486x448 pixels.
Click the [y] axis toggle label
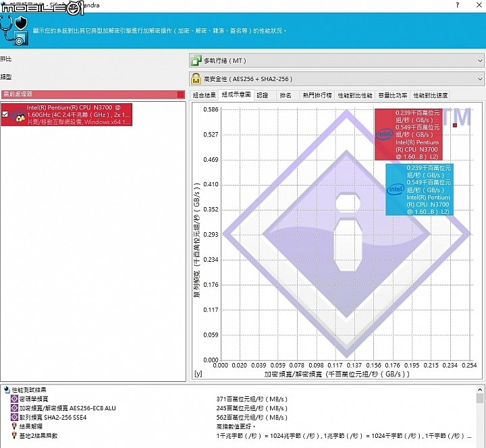pos(198,373)
